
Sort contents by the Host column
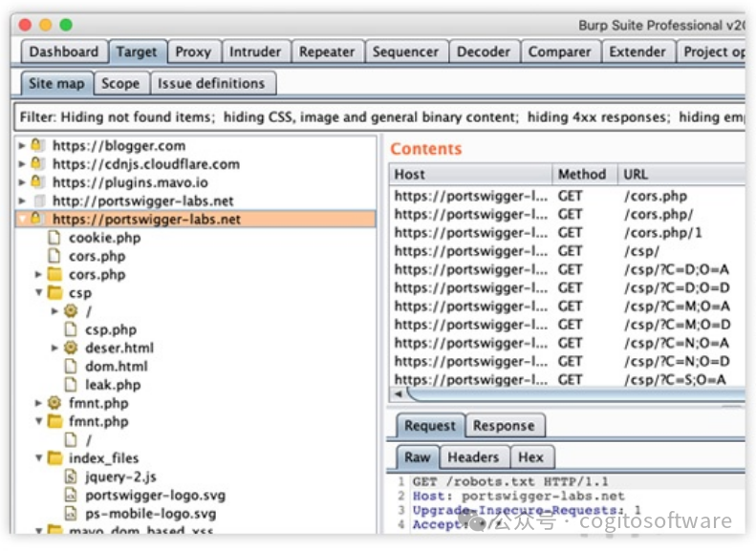click(x=470, y=175)
